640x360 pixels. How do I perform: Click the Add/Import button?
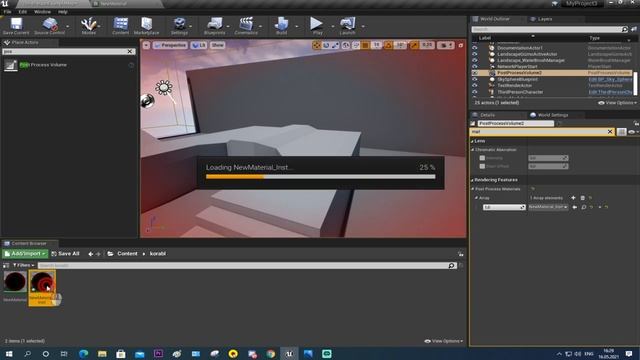25,253
